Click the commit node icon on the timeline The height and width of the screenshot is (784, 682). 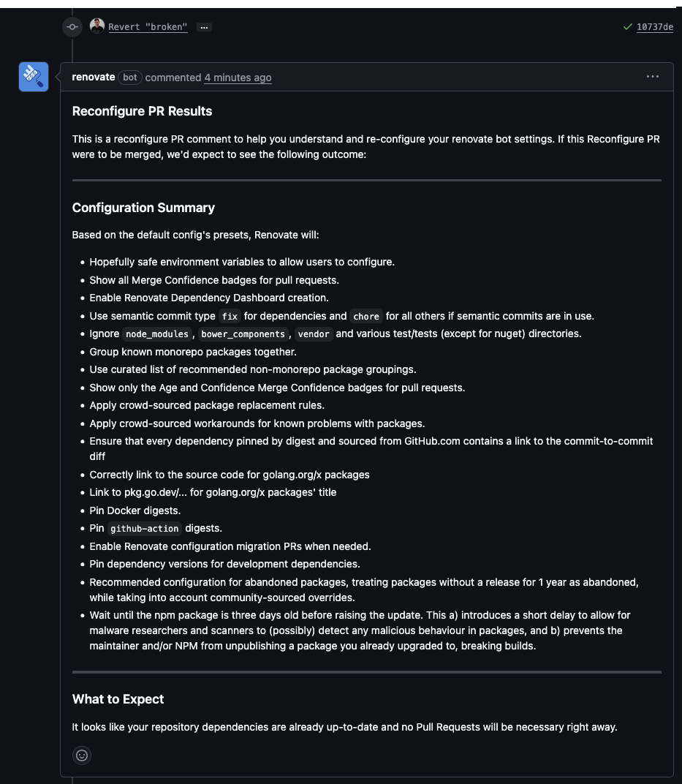(x=72, y=26)
